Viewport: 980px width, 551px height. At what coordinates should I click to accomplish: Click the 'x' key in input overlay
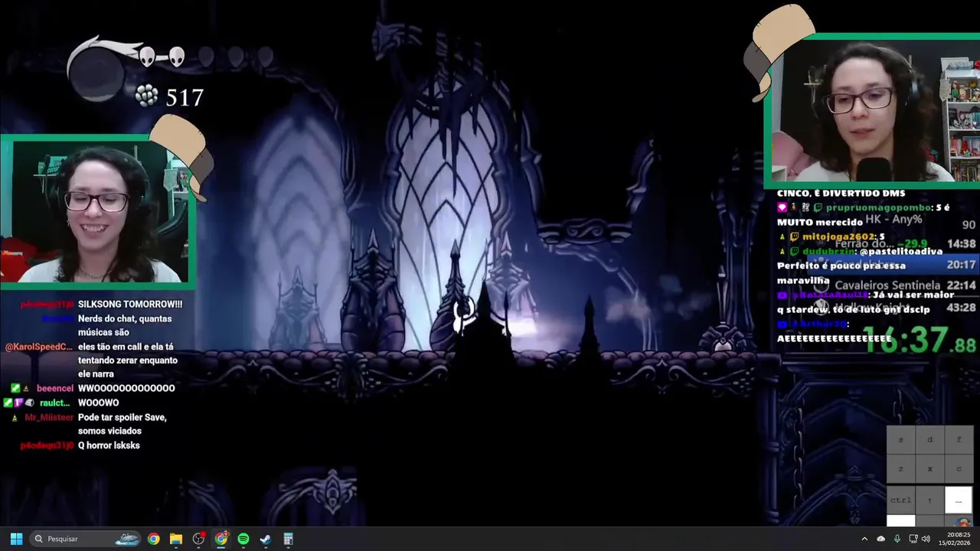pyautogui.click(x=929, y=469)
